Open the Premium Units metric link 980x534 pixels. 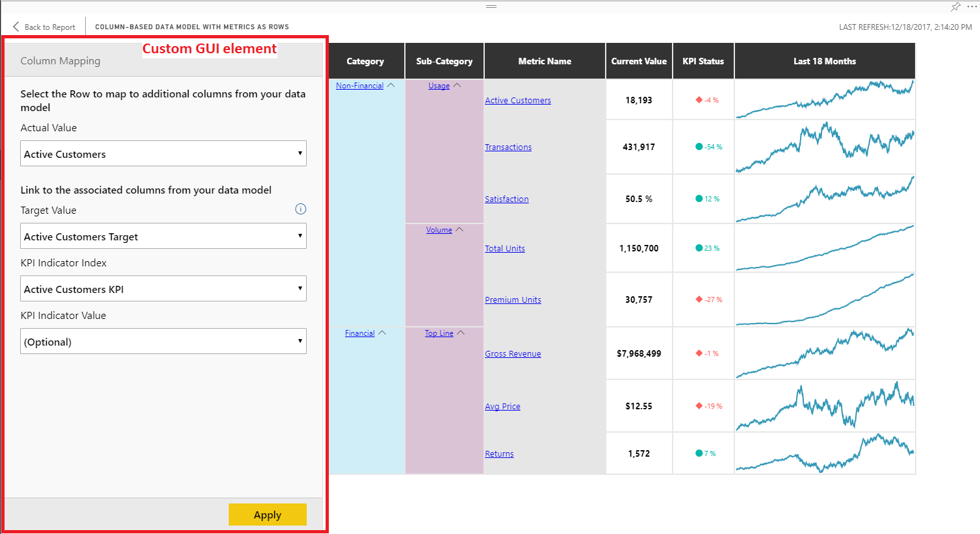513,299
